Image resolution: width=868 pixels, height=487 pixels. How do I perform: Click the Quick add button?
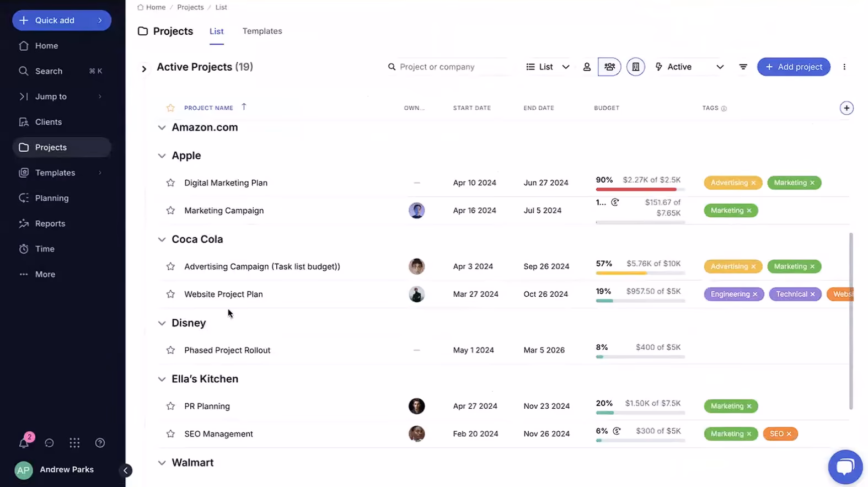(62, 20)
